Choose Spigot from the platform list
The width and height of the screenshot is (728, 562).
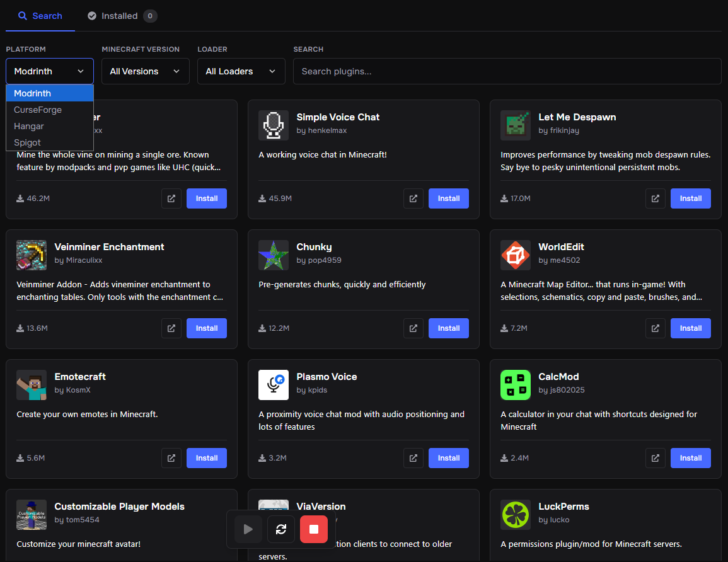click(x=50, y=142)
